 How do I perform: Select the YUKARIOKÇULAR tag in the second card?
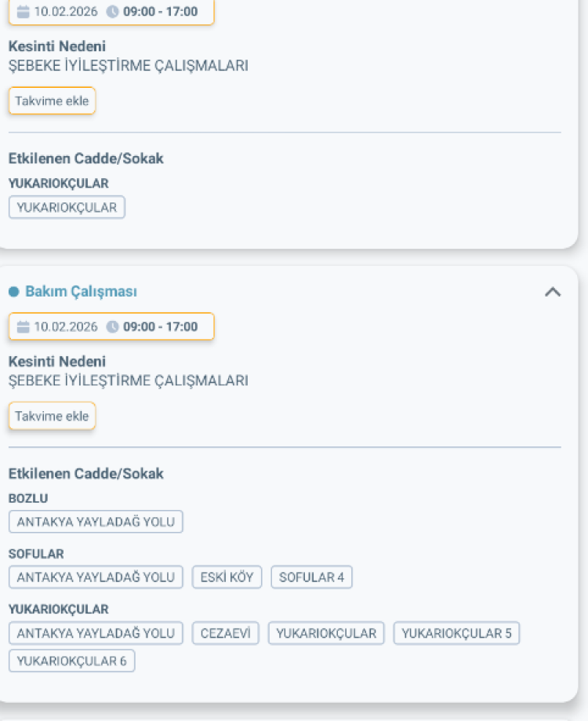tap(326, 632)
